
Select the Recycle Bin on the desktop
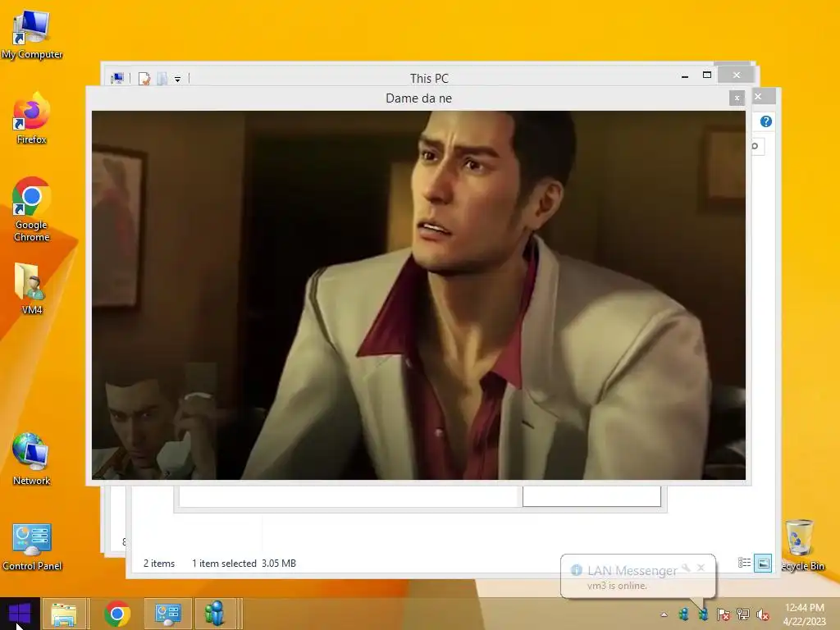click(801, 546)
